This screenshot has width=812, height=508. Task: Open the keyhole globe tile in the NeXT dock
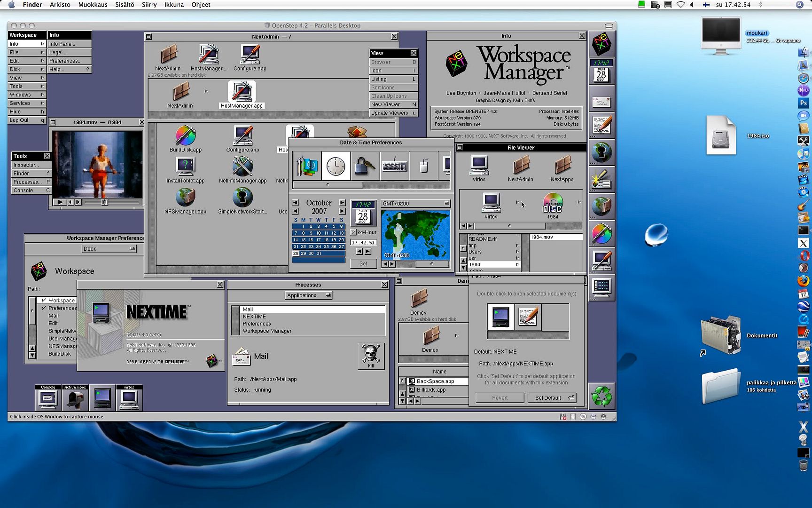coord(601,152)
